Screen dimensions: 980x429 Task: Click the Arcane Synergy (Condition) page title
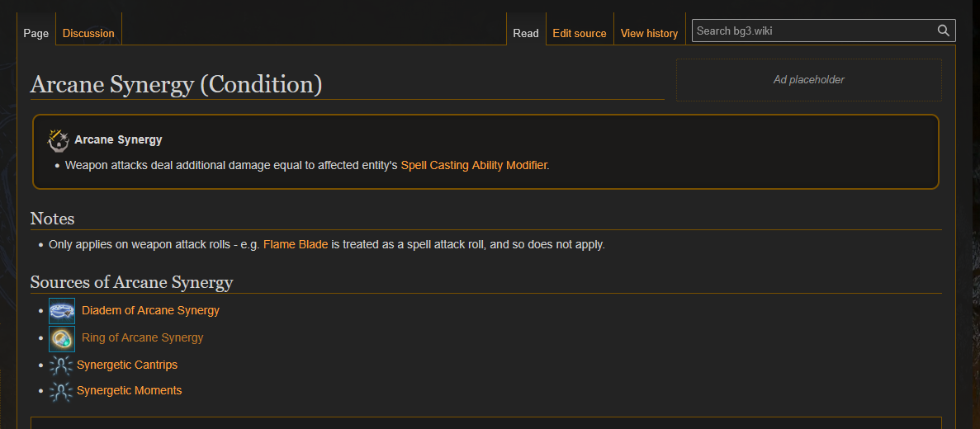tap(176, 84)
